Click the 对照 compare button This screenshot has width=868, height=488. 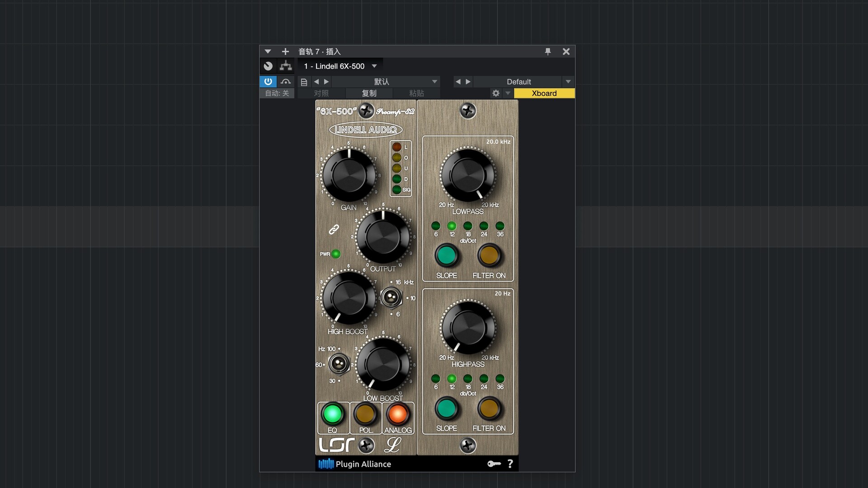coord(321,93)
